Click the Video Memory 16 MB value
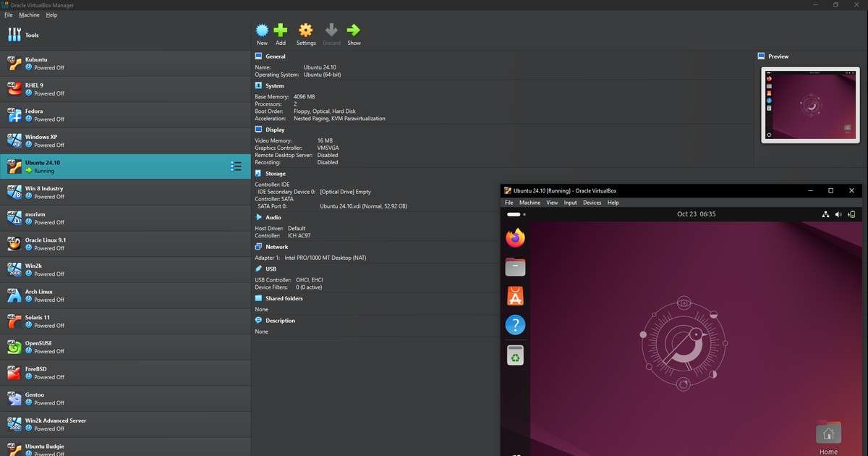Image resolution: width=868 pixels, height=456 pixels. (325, 140)
